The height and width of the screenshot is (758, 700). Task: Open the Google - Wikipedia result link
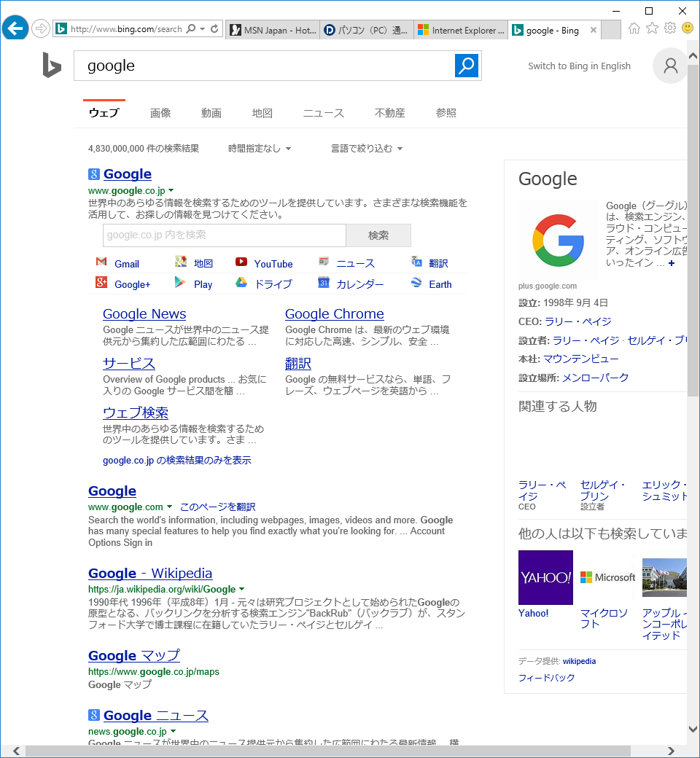tap(150, 574)
